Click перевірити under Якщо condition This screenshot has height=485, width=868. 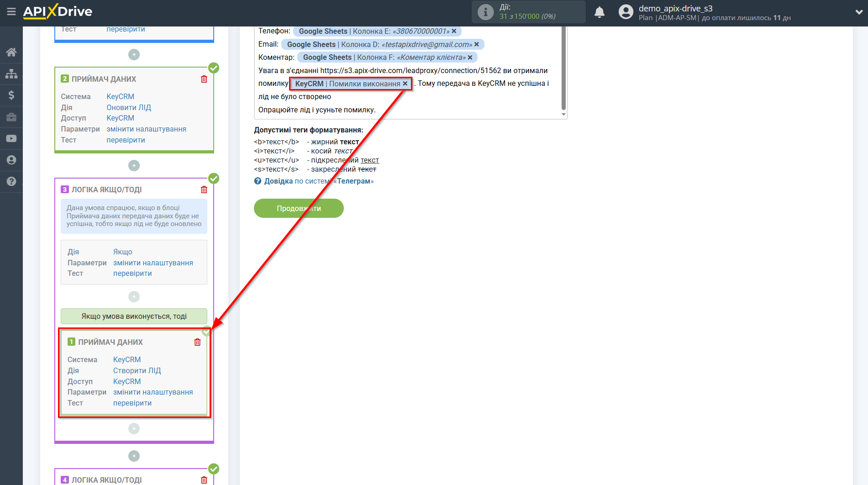(132, 273)
